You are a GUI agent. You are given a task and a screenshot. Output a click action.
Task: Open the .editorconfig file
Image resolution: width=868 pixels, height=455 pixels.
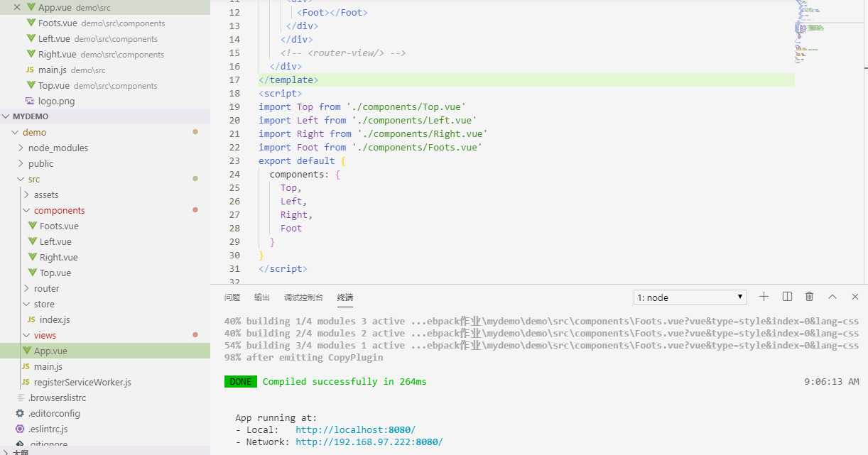coord(105,413)
